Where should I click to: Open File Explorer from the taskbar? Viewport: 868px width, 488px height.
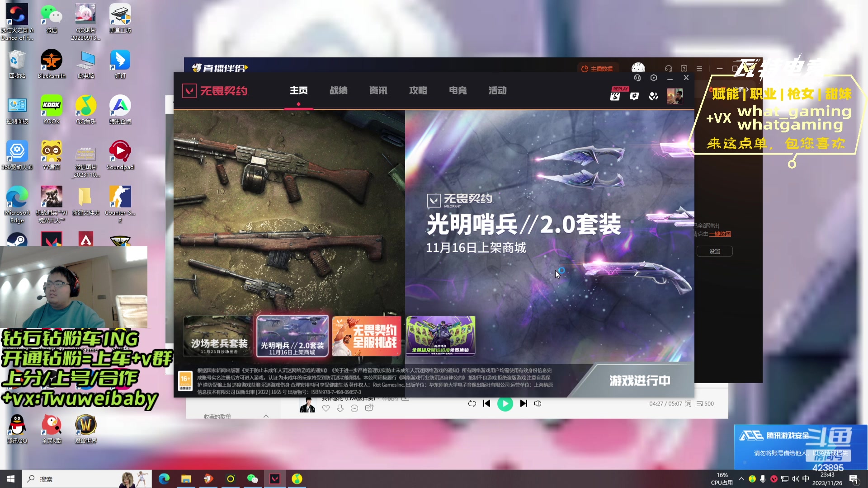186,479
